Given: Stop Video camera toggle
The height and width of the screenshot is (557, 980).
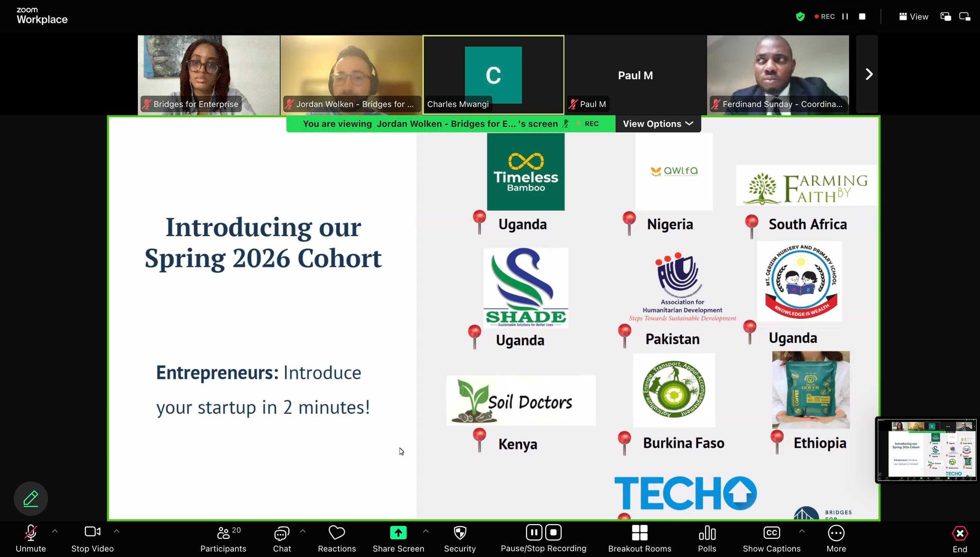Looking at the screenshot, I should [x=92, y=538].
